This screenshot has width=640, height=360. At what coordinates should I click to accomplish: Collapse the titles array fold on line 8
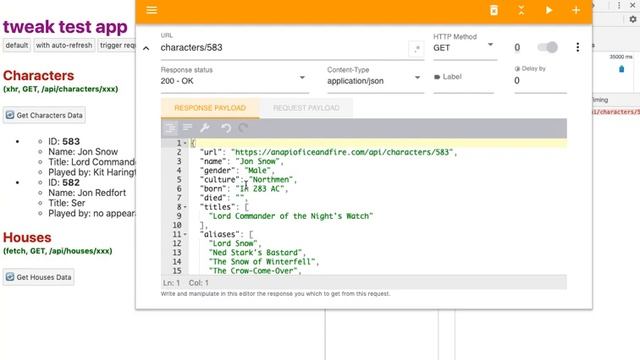[185, 207]
